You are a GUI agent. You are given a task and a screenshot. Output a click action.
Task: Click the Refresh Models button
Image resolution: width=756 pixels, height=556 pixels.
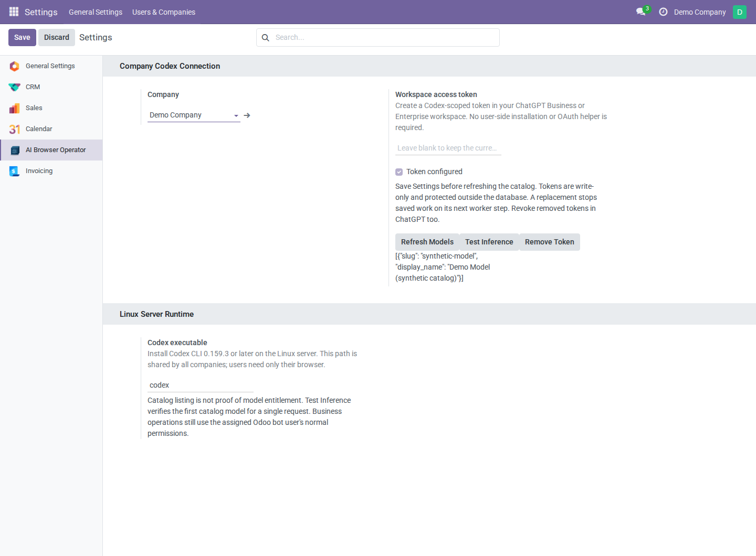coord(427,242)
